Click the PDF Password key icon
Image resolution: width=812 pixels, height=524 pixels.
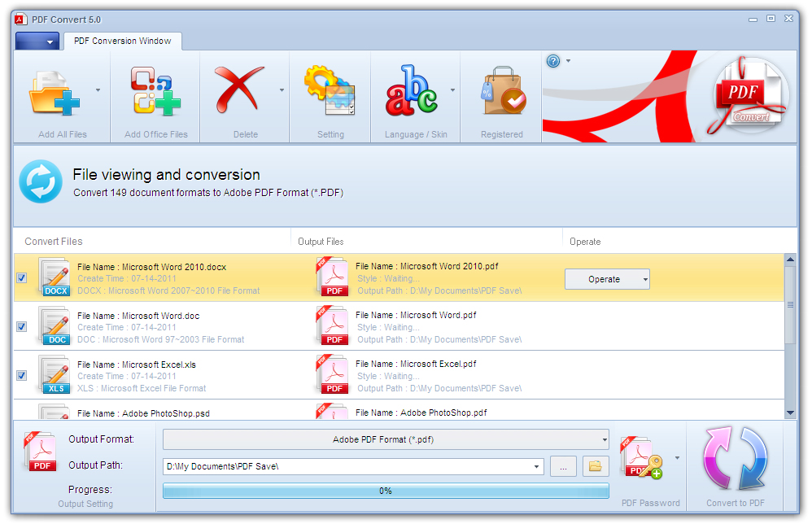click(x=642, y=458)
